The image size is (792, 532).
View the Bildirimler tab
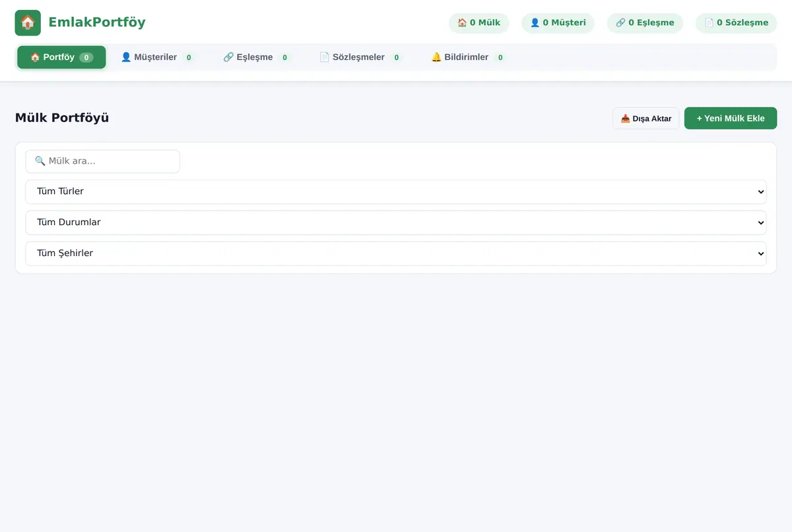tap(469, 57)
